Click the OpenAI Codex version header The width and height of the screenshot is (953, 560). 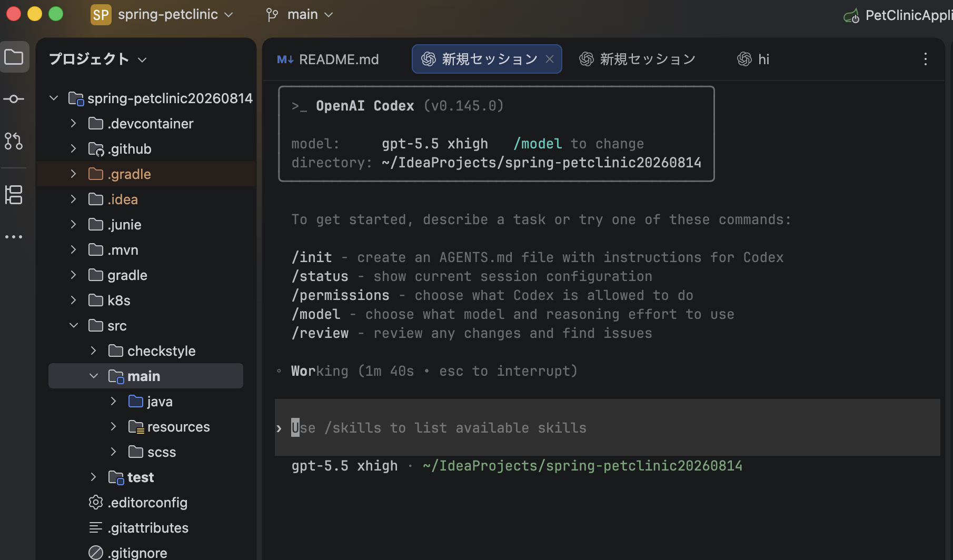click(398, 106)
